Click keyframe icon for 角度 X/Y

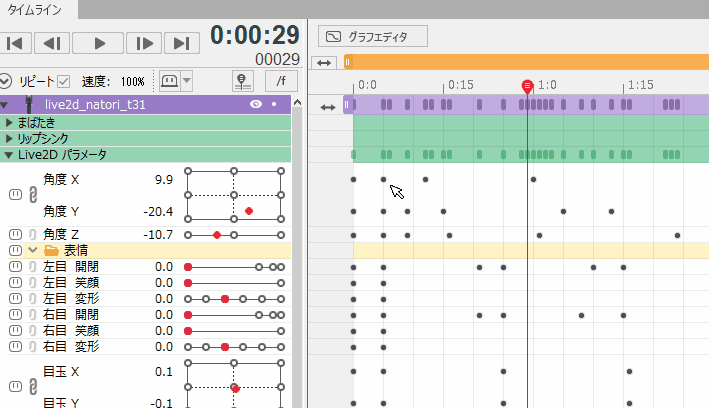pyautogui.click(x=15, y=195)
